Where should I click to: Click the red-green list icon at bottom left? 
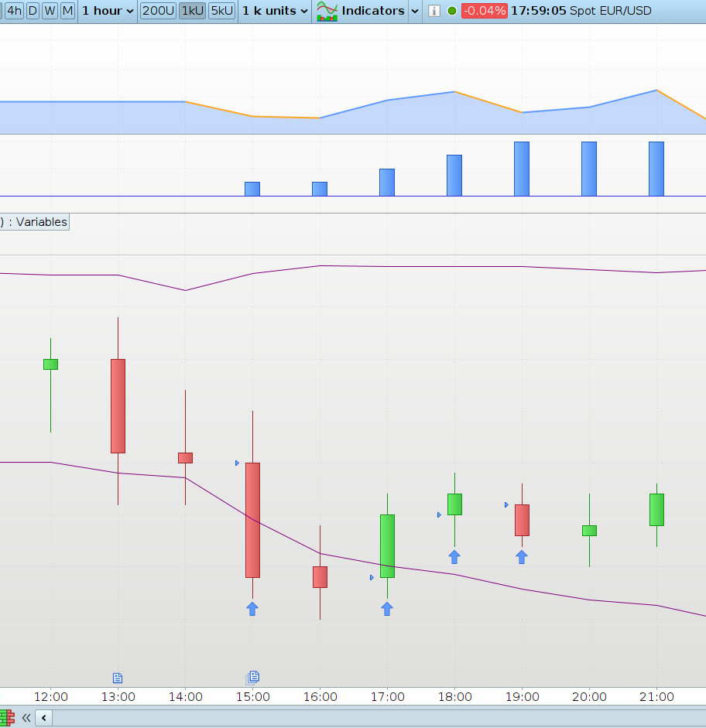coord(7,718)
